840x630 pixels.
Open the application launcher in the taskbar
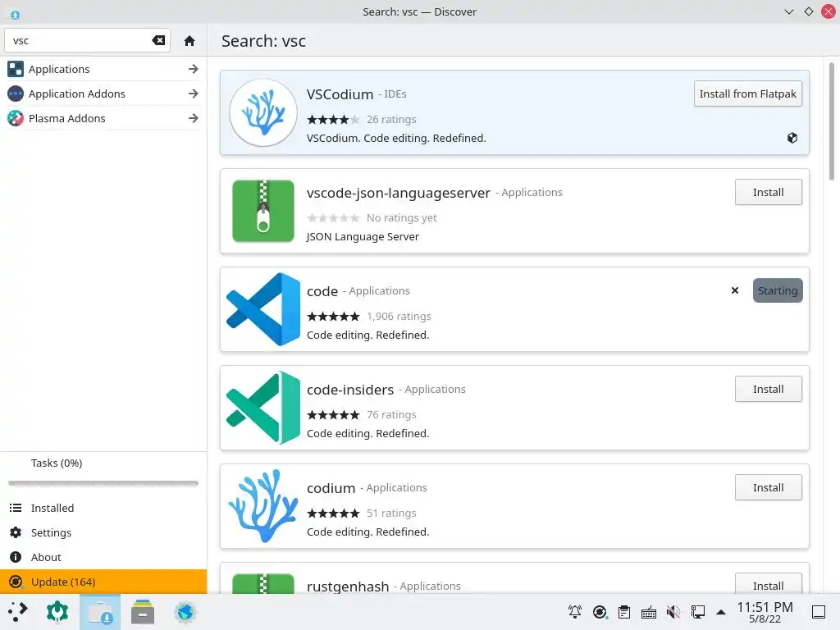18,612
